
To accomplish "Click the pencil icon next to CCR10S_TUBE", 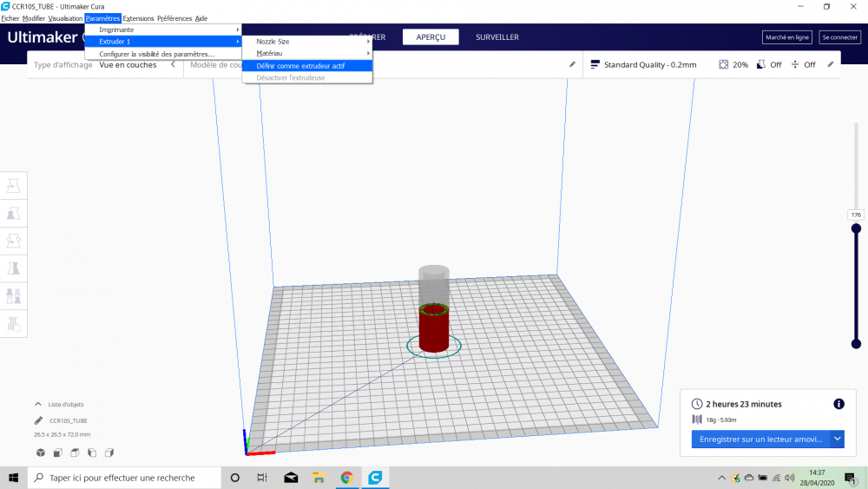I will [x=38, y=420].
